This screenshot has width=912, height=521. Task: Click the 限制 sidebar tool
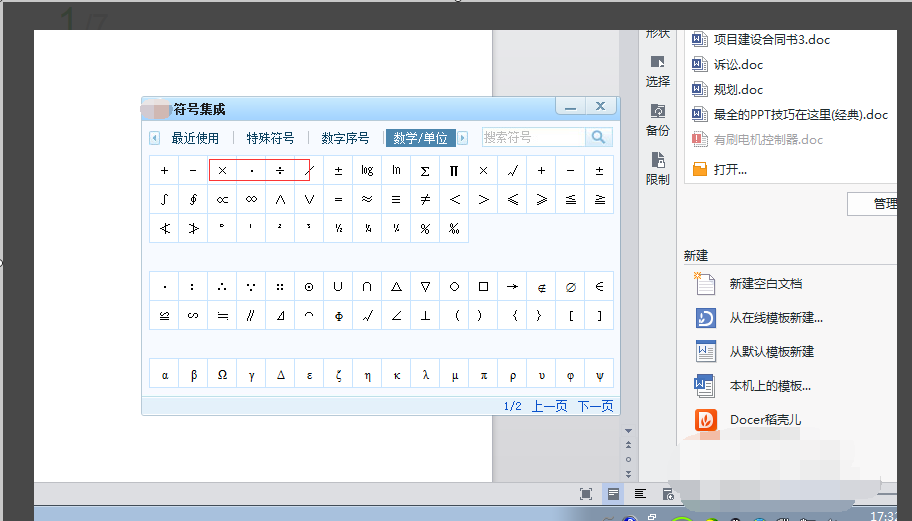coord(658,169)
